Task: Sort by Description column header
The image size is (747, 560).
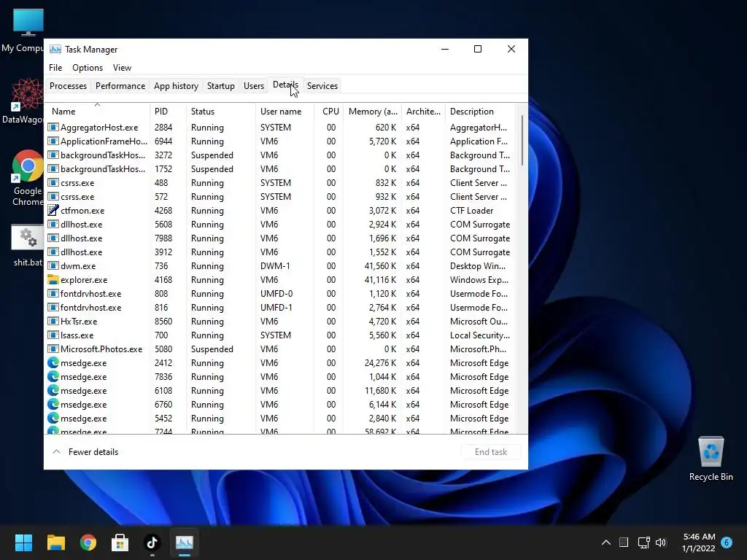Action: click(x=480, y=111)
